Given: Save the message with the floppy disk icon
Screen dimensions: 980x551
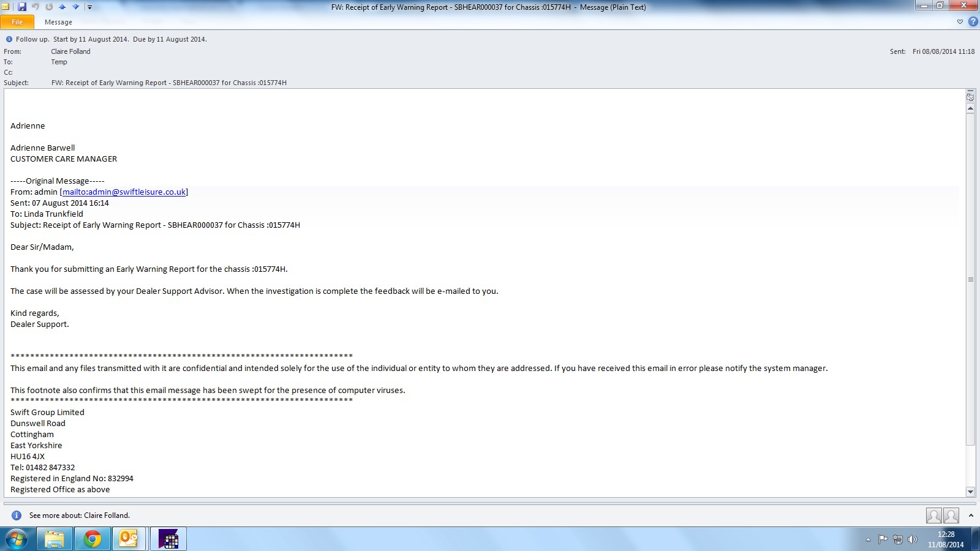Looking at the screenshot, I should point(22,7).
